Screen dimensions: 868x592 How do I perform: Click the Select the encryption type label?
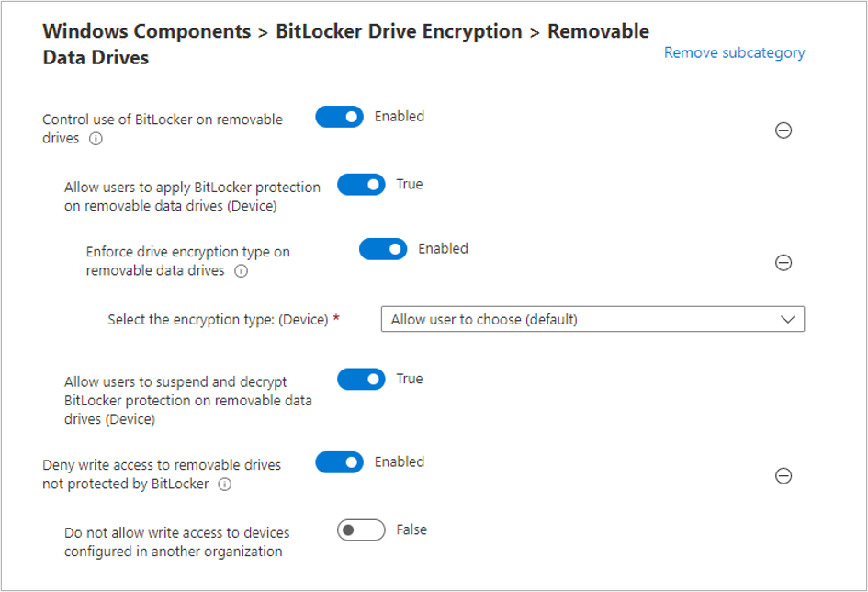[218, 320]
